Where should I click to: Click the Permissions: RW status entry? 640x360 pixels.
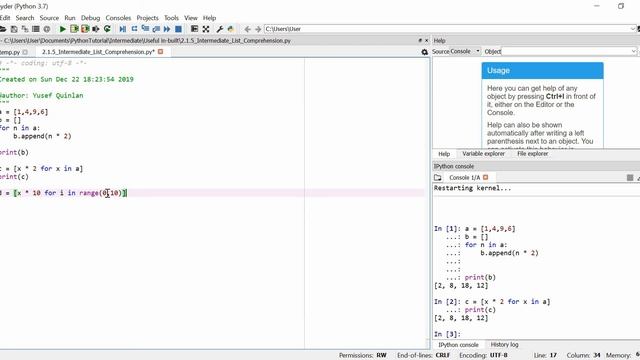[x=362, y=356]
